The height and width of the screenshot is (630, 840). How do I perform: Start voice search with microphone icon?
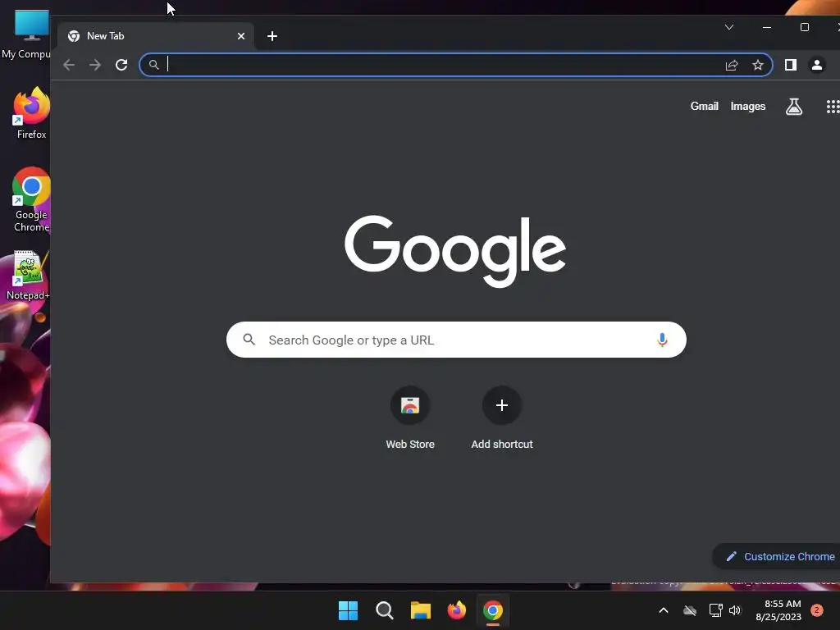[x=662, y=340]
